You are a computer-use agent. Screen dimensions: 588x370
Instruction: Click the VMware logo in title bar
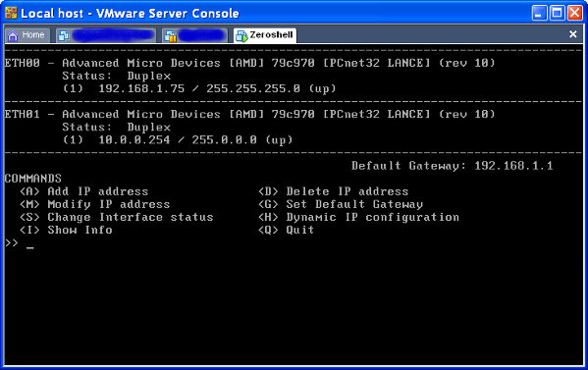11,13
